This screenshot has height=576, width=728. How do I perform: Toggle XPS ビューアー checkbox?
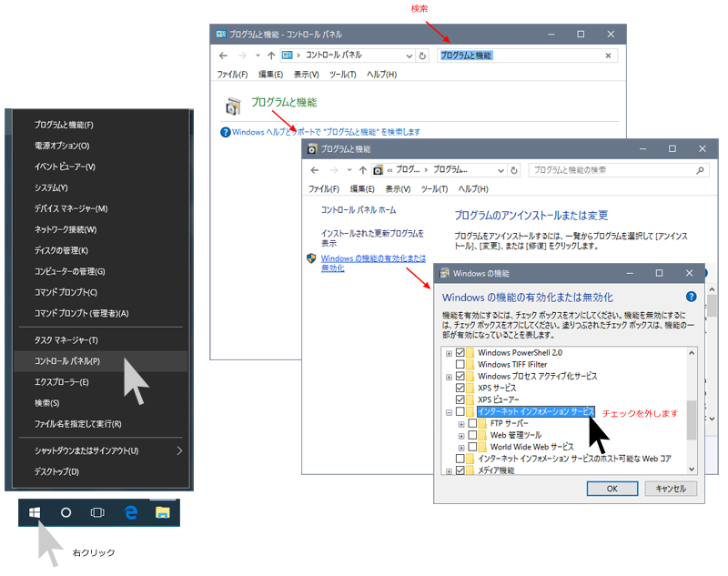pyautogui.click(x=460, y=399)
